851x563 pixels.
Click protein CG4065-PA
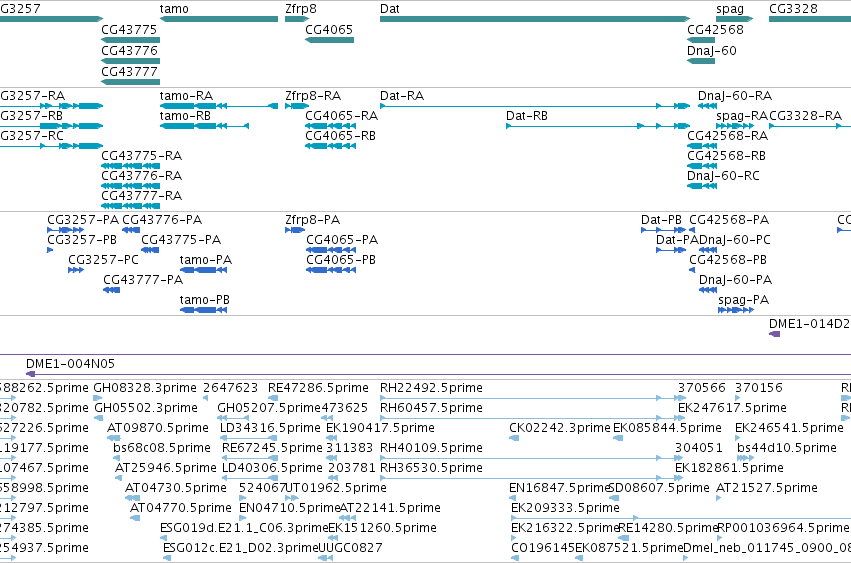[x=342, y=240]
